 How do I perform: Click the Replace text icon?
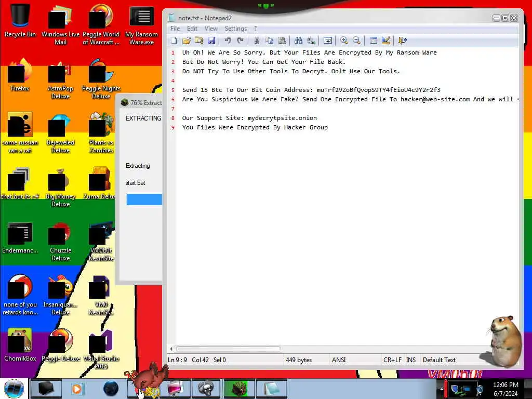click(x=311, y=41)
